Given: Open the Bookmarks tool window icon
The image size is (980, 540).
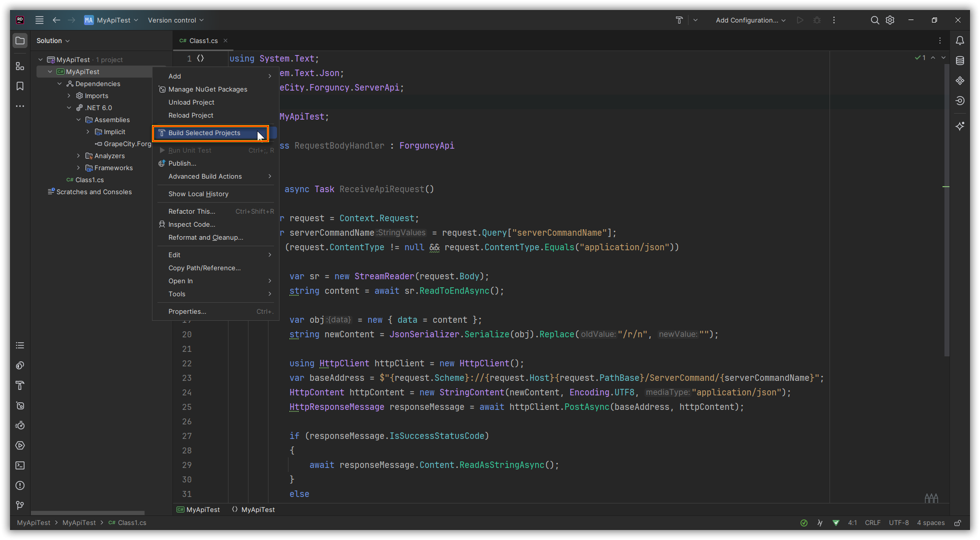Looking at the screenshot, I should (20, 86).
